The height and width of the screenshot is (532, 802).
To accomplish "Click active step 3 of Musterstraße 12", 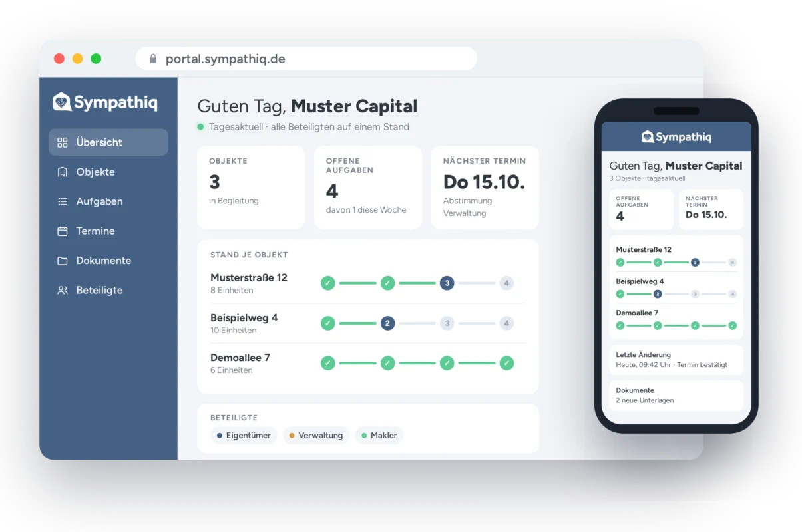I will tap(447, 283).
